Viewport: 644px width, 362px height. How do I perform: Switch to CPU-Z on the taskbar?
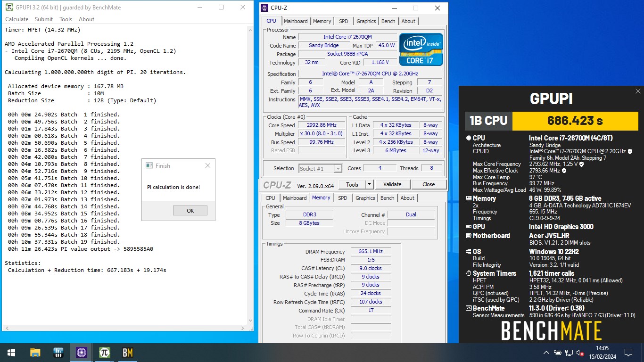pyautogui.click(x=81, y=353)
